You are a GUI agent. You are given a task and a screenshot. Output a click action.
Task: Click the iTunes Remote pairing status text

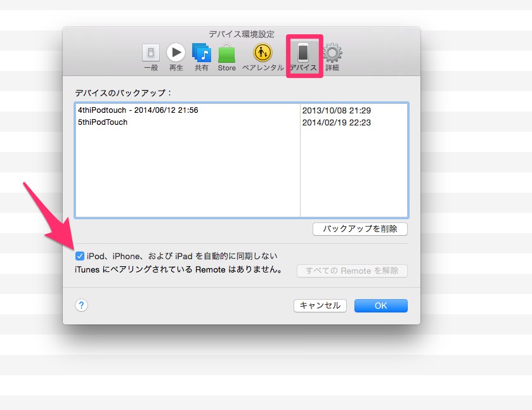[x=178, y=269]
